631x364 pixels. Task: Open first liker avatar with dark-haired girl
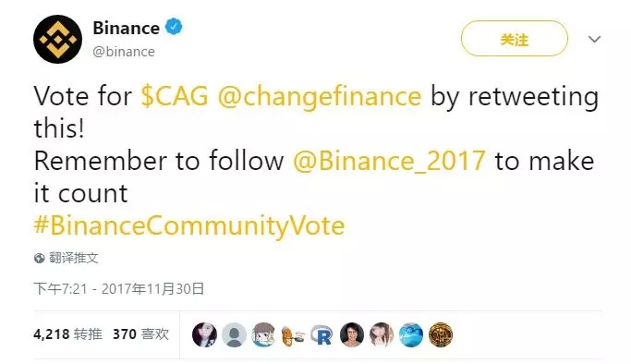point(204,334)
